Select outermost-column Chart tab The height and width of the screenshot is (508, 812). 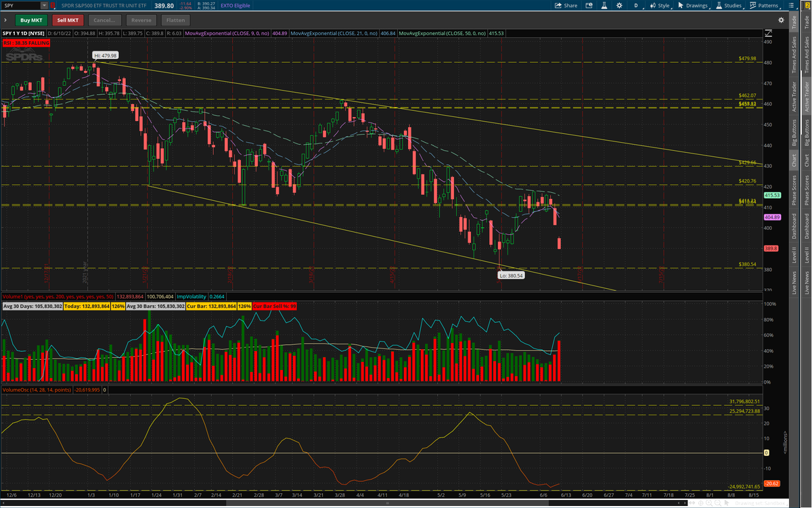[x=806, y=160]
